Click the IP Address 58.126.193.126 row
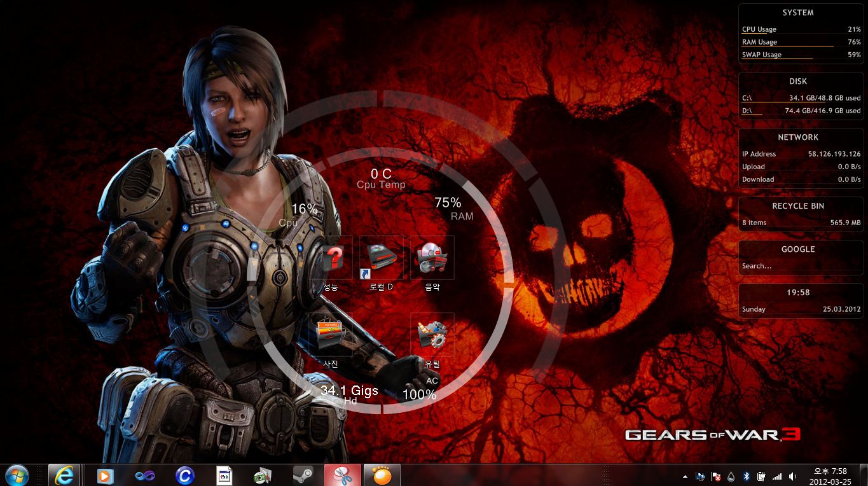Image resolution: width=868 pixels, height=486 pixels. pos(801,154)
